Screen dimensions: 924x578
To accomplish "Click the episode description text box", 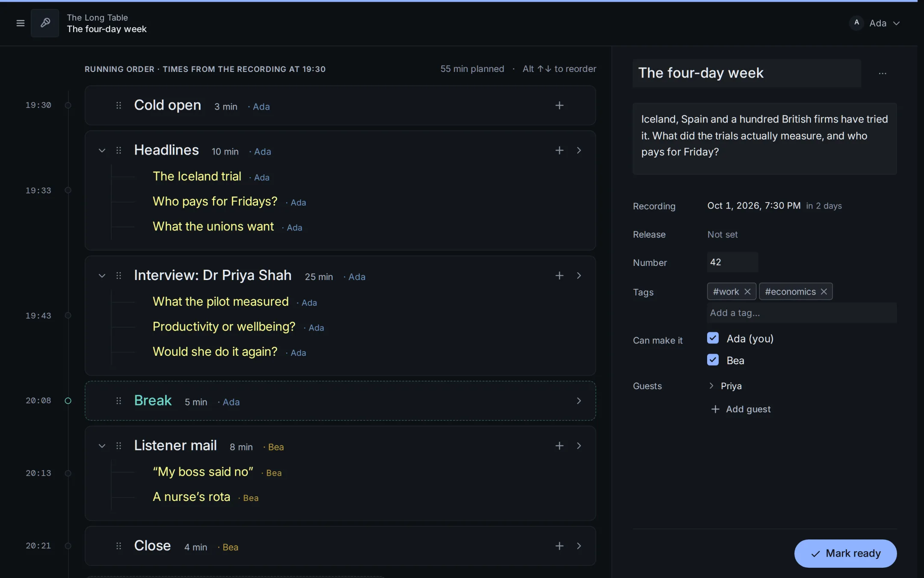I will [x=764, y=139].
